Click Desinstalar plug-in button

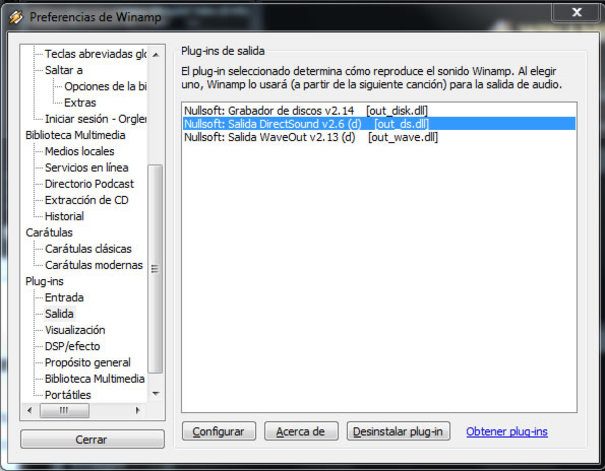click(398, 431)
